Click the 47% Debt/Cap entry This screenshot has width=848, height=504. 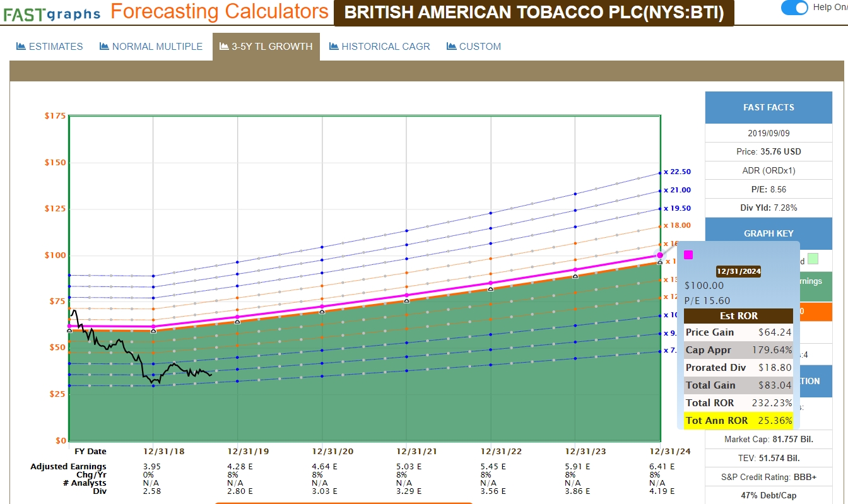pyautogui.click(x=768, y=496)
